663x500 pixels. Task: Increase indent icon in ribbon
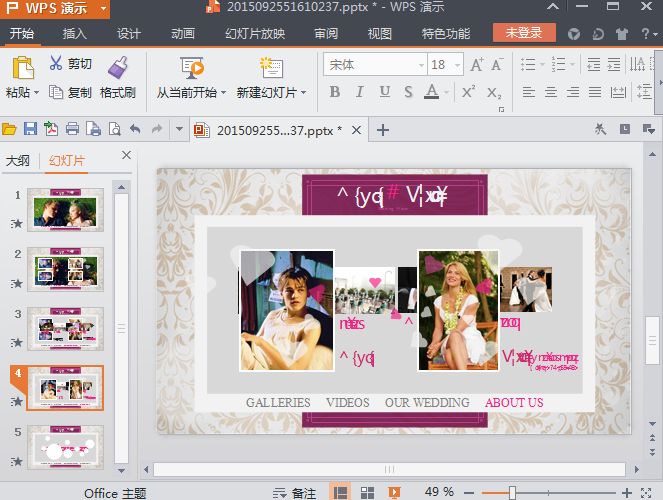pos(614,64)
